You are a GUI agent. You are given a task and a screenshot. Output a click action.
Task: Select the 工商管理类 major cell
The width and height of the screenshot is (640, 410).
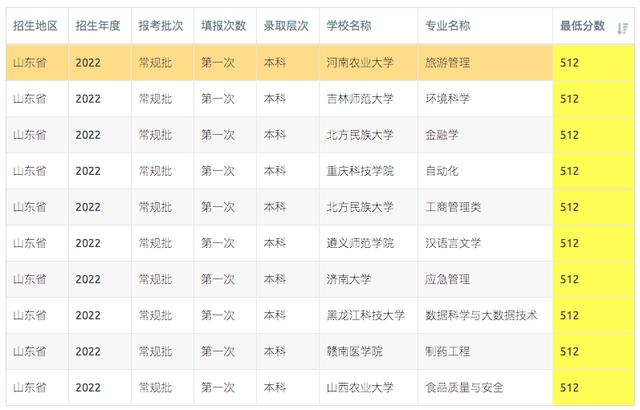coord(453,207)
